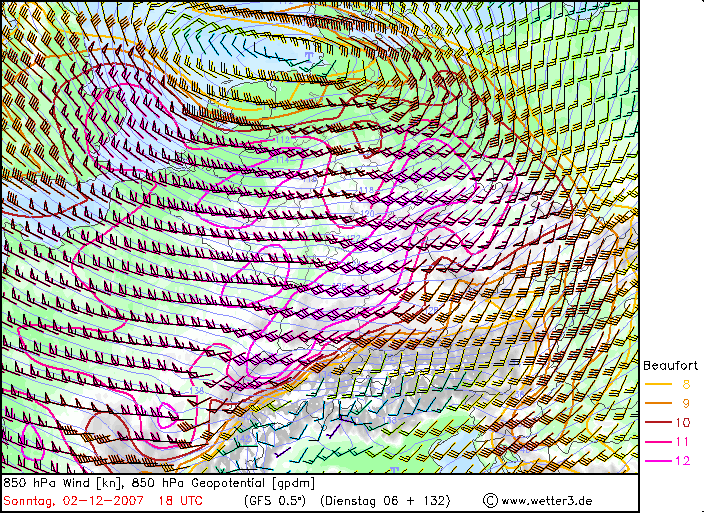Viewport: 704px width, 513px height.
Task: Select the orange Beaufort 9 legend line
Action: tap(658, 403)
